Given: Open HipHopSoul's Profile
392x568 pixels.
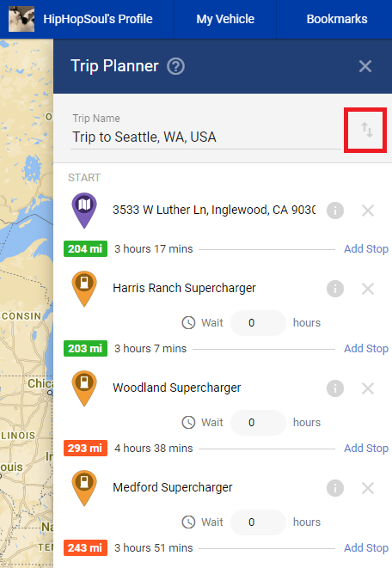Looking at the screenshot, I should click(81, 19).
